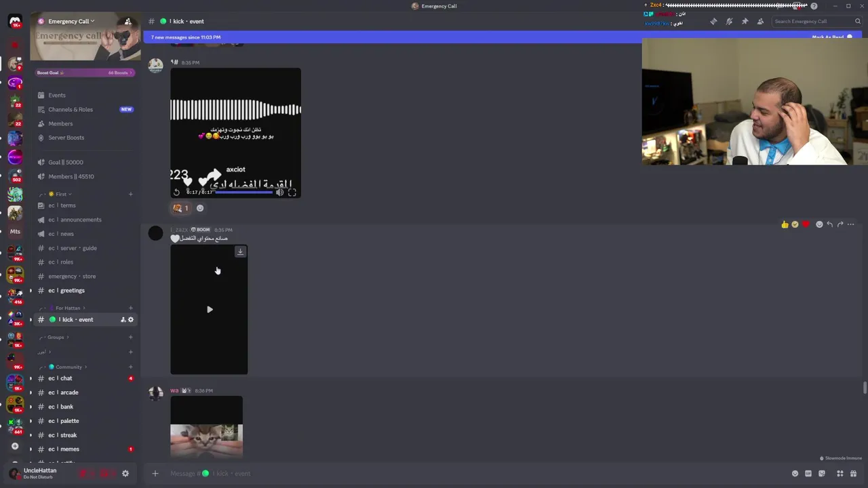Add a reaction next to the existing reaction
This screenshot has height=488, width=868.
coord(200,208)
